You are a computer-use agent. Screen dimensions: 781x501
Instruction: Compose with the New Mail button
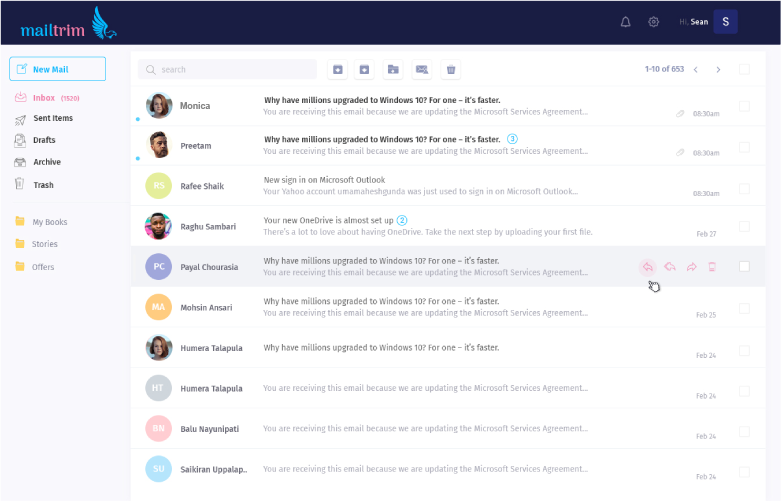(x=57, y=69)
